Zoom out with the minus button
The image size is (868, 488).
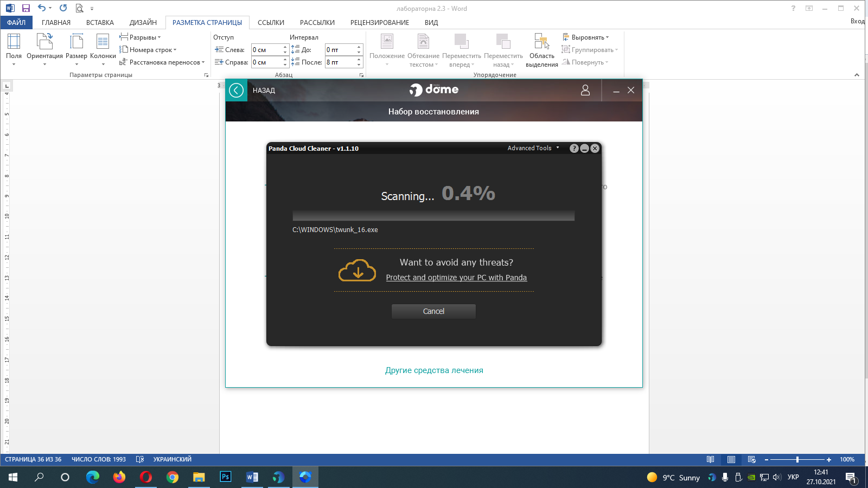(x=766, y=459)
